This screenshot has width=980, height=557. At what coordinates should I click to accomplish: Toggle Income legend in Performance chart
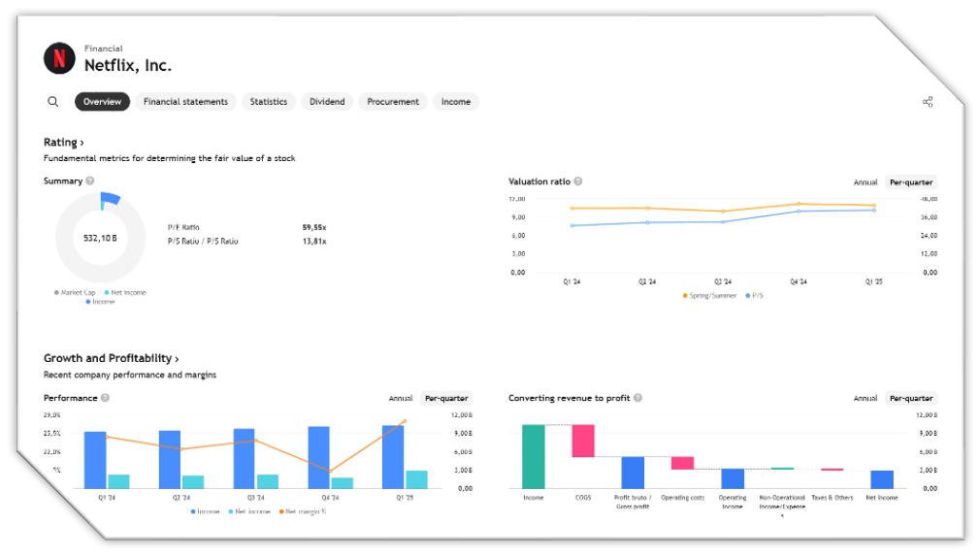(205, 511)
